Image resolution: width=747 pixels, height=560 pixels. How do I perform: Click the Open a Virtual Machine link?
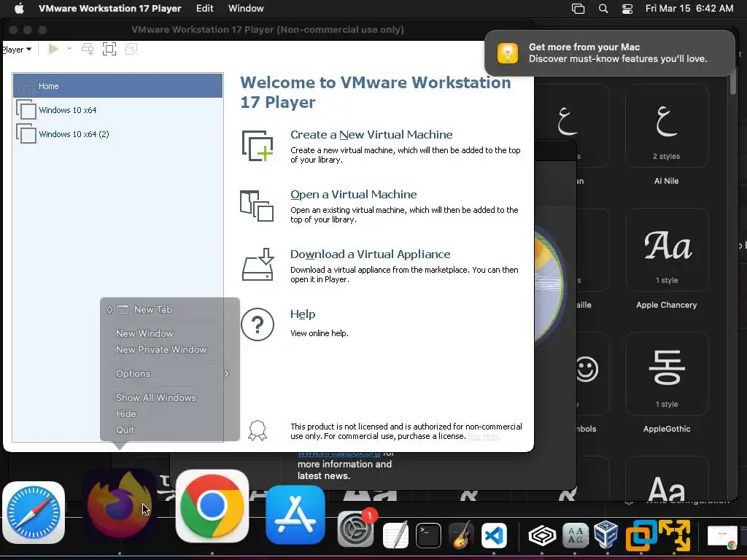click(354, 194)
